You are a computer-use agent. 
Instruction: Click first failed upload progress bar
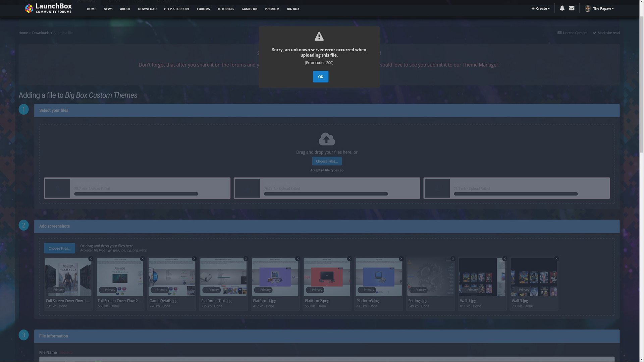[x=136, y=194]
